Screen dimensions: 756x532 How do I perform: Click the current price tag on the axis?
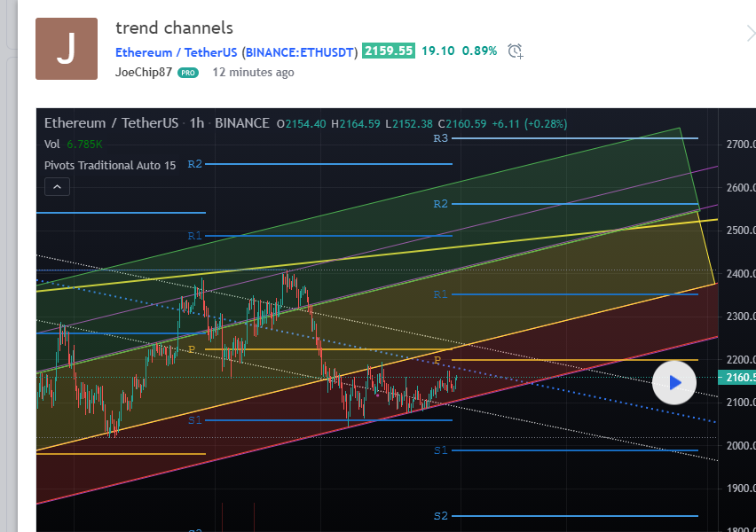click(739, 378)
